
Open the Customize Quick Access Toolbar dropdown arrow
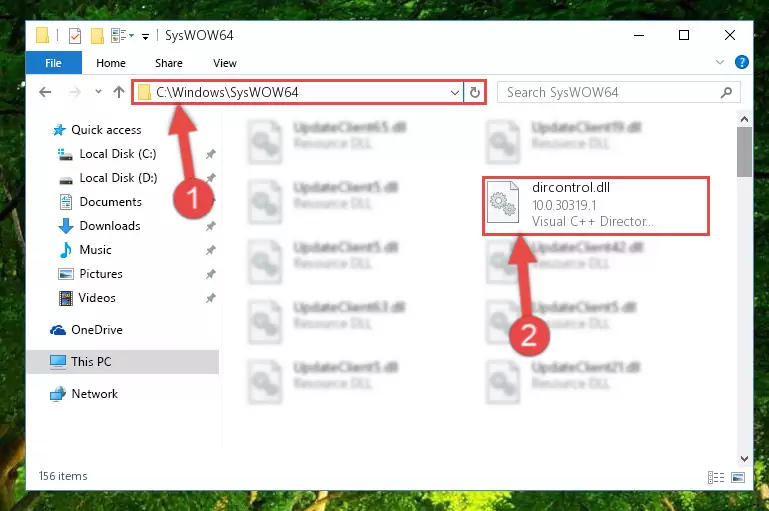coord(145,36)
